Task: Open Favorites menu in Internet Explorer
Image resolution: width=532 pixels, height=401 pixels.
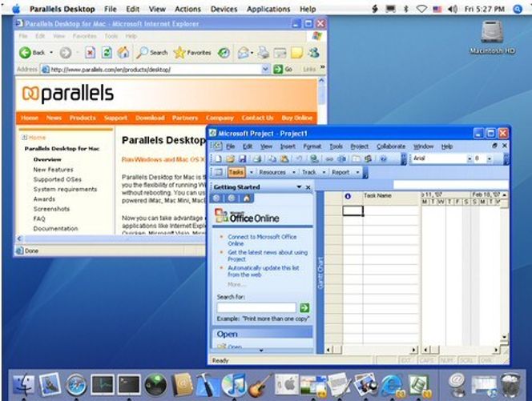Action: [x=84, y=36]
